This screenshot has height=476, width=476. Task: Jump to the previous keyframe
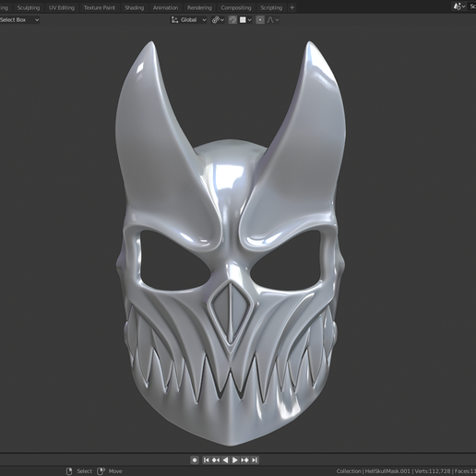pos(216,460)
